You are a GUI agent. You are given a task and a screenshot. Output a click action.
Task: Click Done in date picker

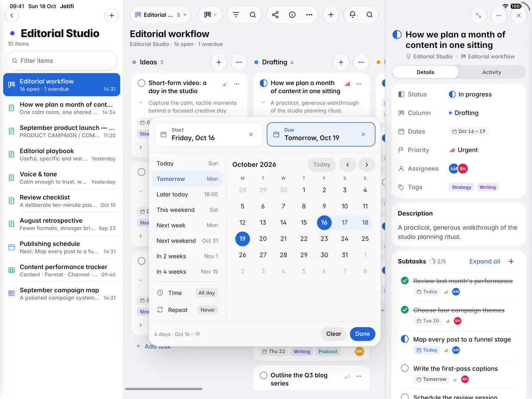[363, 334]
